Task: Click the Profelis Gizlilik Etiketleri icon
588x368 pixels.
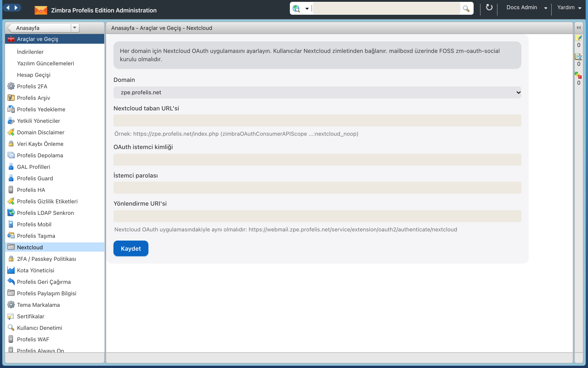Action: [x=11, y=201]
